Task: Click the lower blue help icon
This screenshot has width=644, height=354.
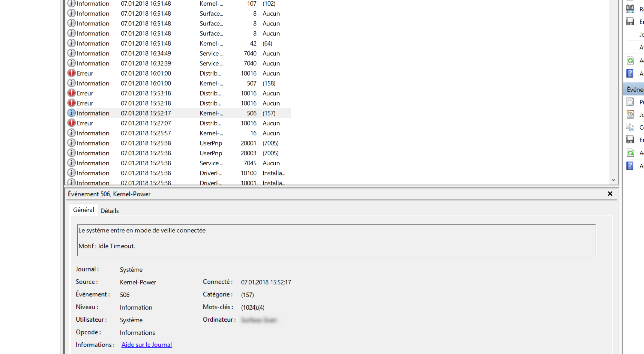Action: pos(630,166)
